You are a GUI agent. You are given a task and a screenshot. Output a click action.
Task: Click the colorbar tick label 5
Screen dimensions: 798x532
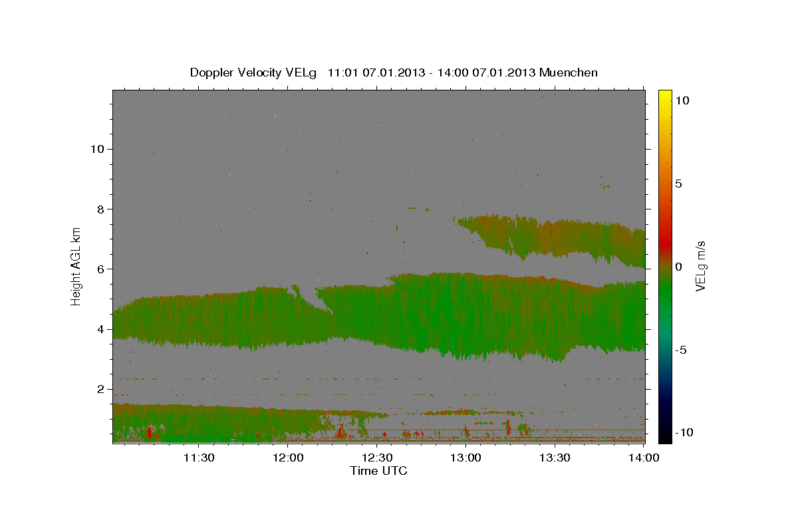(x=679, y=184)
